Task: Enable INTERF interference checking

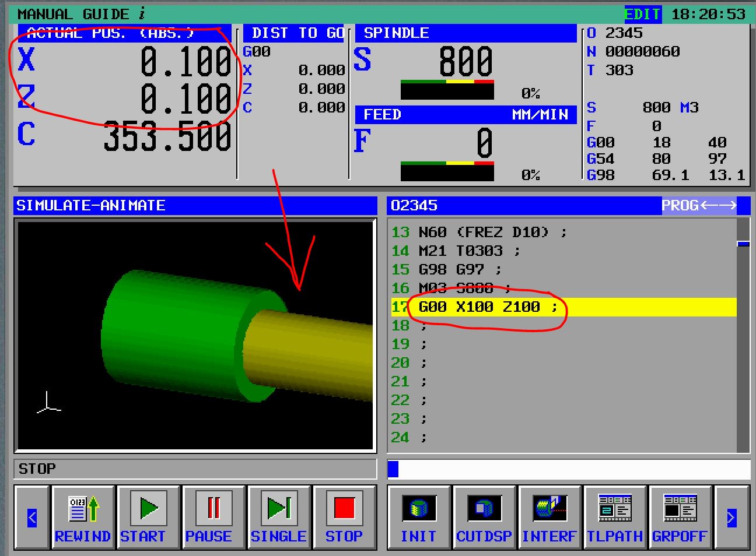Action: [549, 516]
